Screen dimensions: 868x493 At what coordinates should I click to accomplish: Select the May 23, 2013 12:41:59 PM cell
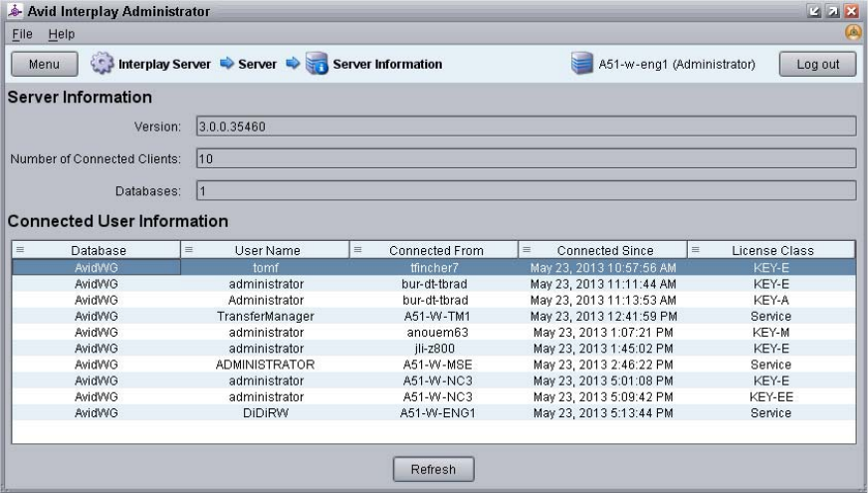[603, 316]
